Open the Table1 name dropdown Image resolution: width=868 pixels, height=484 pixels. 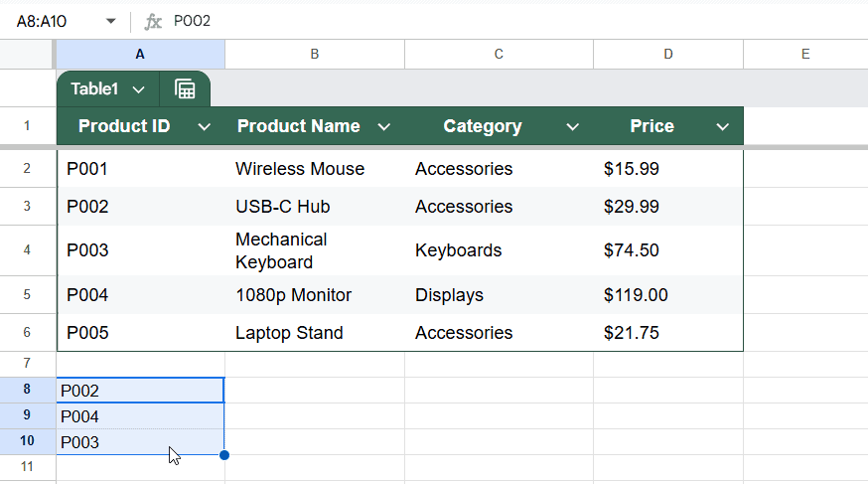pos(138,89)
